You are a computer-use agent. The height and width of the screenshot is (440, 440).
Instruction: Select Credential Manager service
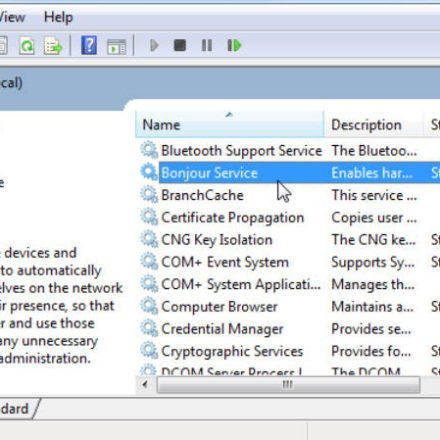pos(290,329)
